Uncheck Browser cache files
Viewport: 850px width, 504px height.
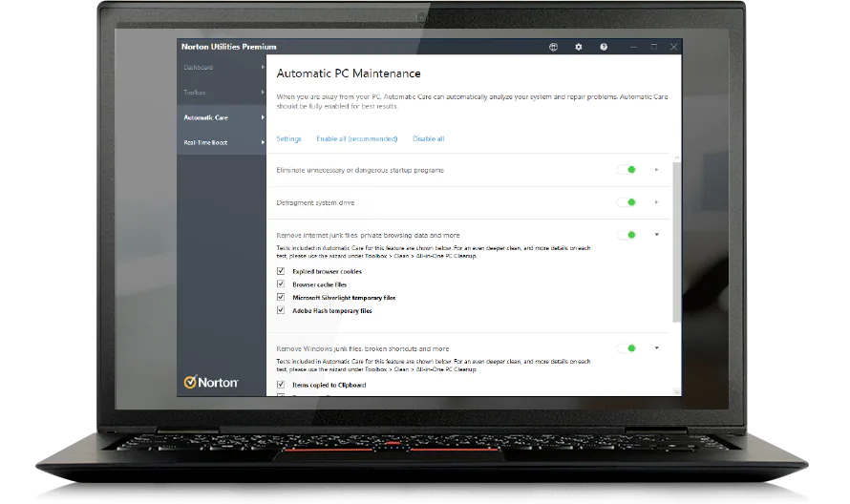(281, 283)
